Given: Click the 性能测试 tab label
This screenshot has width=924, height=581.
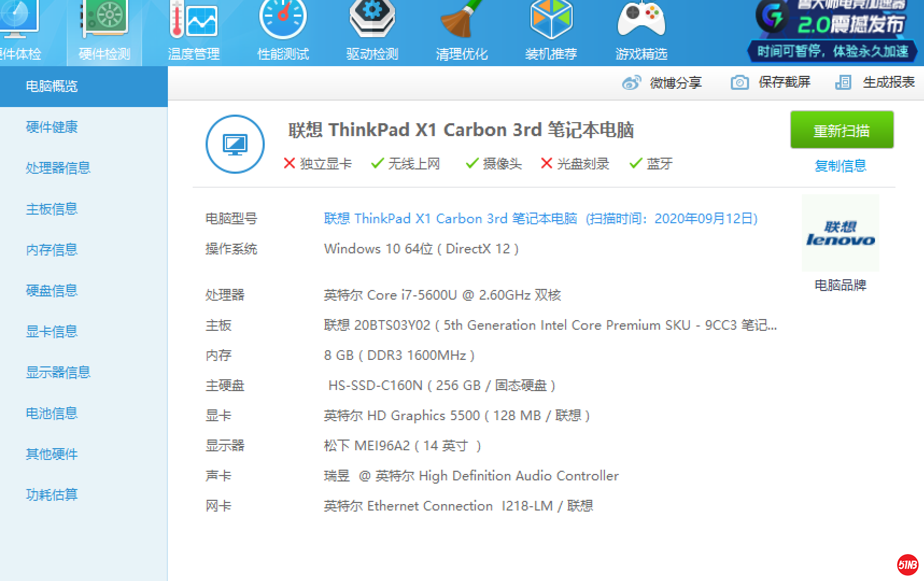Looking at the screenshot, I should tap(283, 54).
